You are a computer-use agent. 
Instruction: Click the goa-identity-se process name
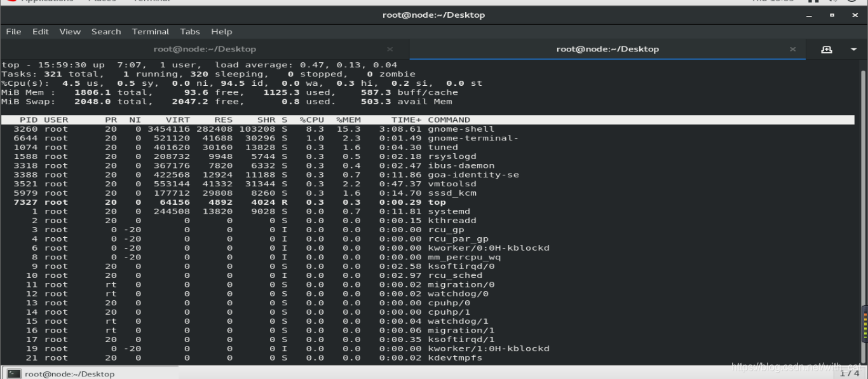(x=473, y=175)
